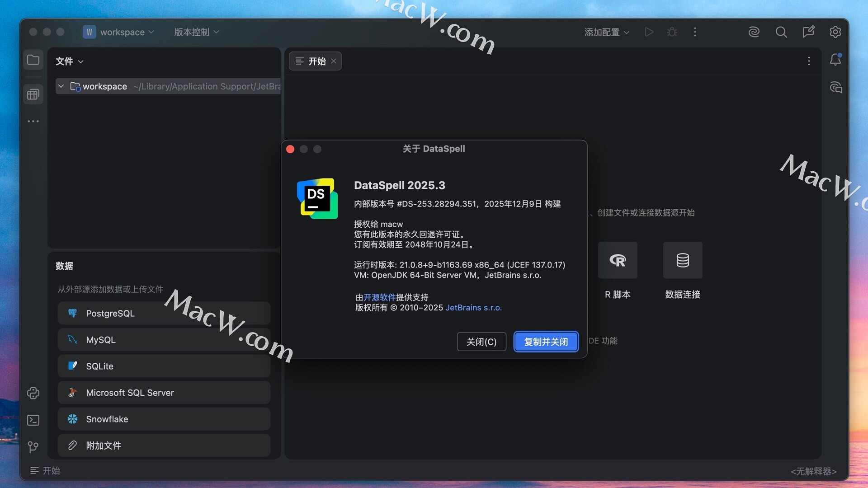This screenshot has height=488, width=868.
Task: Collapse the workspace tree node
Action: click(x=61, y=86)
